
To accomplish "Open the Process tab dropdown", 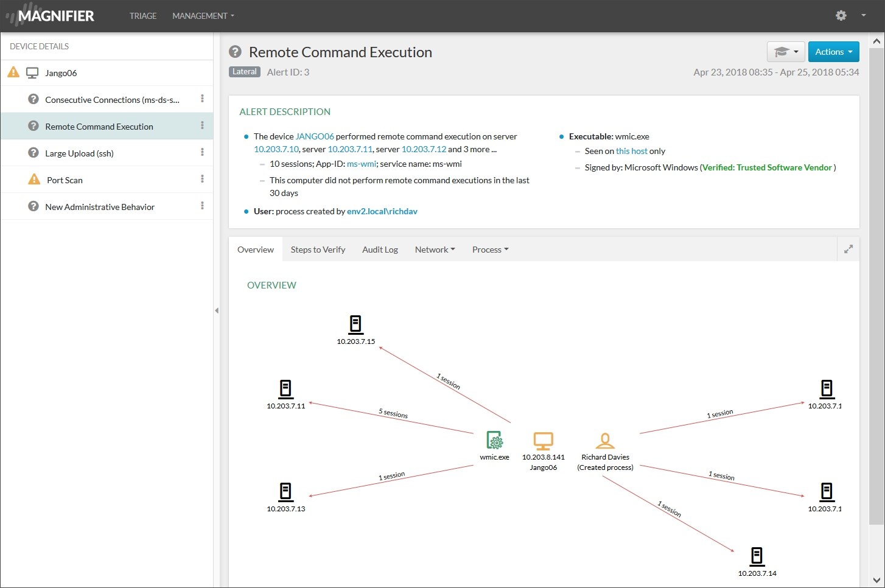I will point(490,250).
